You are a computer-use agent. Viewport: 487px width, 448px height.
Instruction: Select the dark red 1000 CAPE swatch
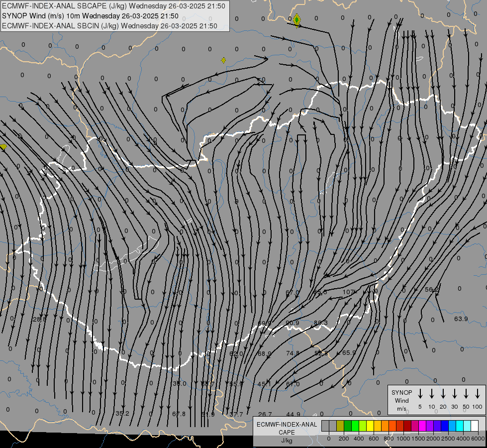(407, 426)
